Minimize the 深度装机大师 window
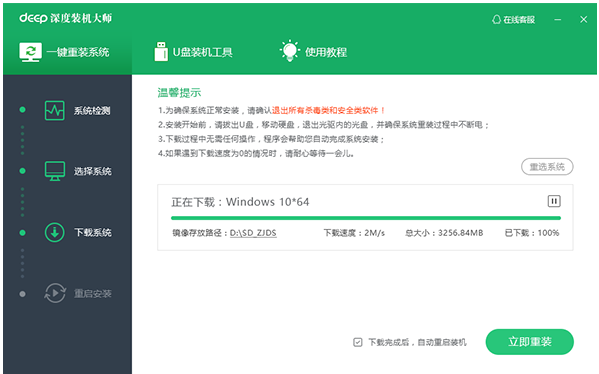The image size is (599, 374). click(558, 19)
